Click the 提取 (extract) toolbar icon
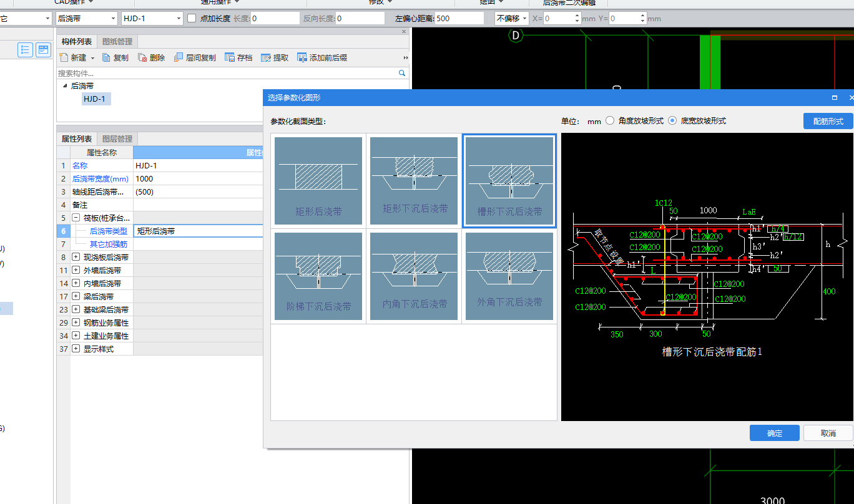Screen dimensions: 854x504 pyautogui.click(x=266, y=57)
